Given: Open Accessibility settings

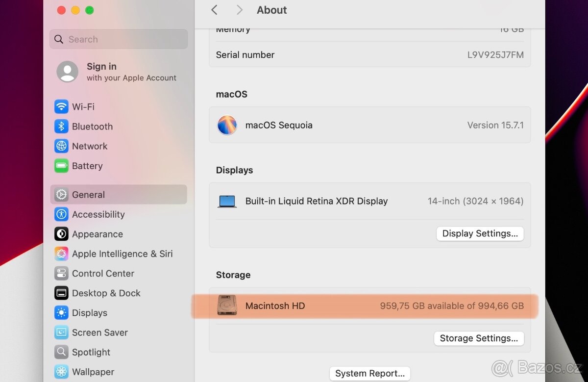Looking at the screenshot, I should click(x=98, y=214).
